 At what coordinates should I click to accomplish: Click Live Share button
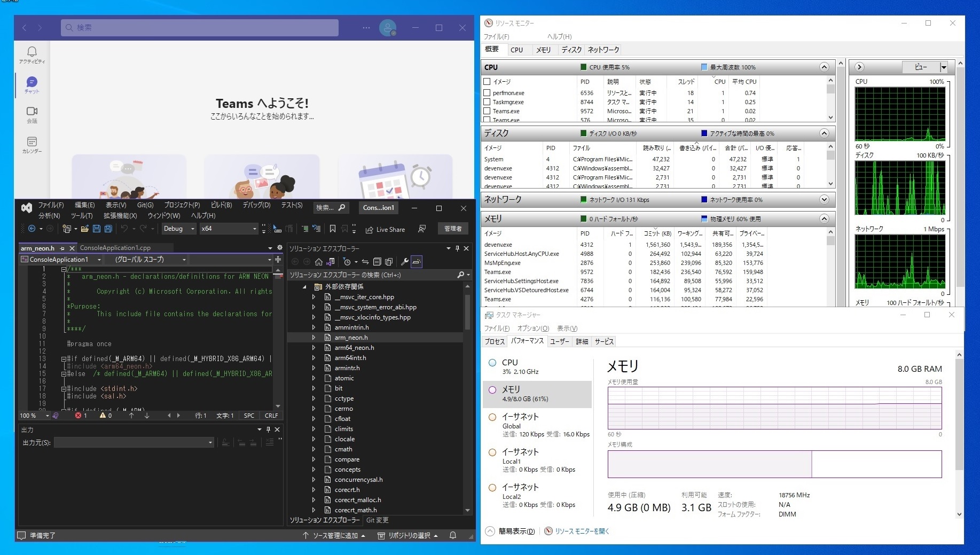click(x=385, y=229)
